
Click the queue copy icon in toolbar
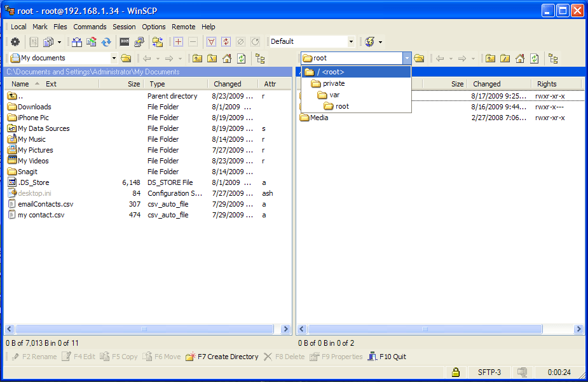(48, 41)
